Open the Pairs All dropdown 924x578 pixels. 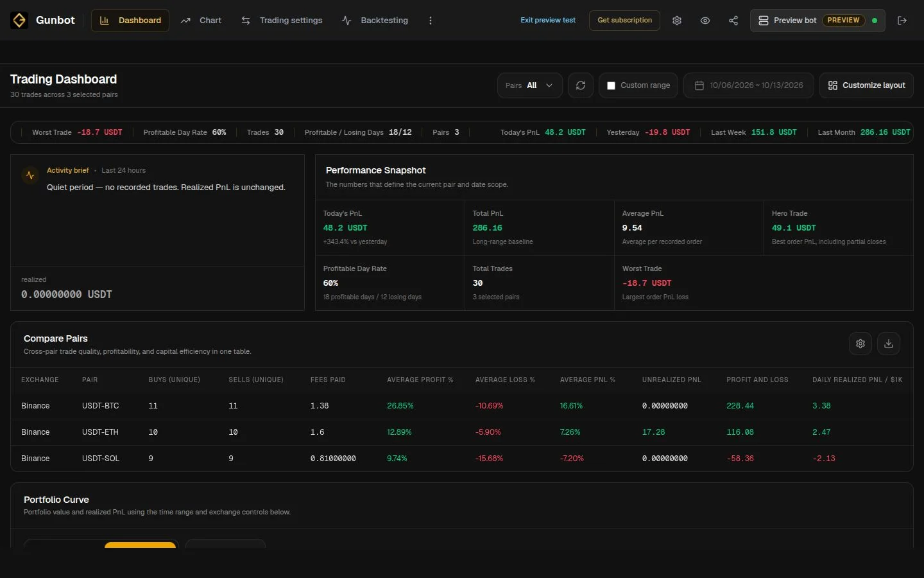click(x=530, y=85)
